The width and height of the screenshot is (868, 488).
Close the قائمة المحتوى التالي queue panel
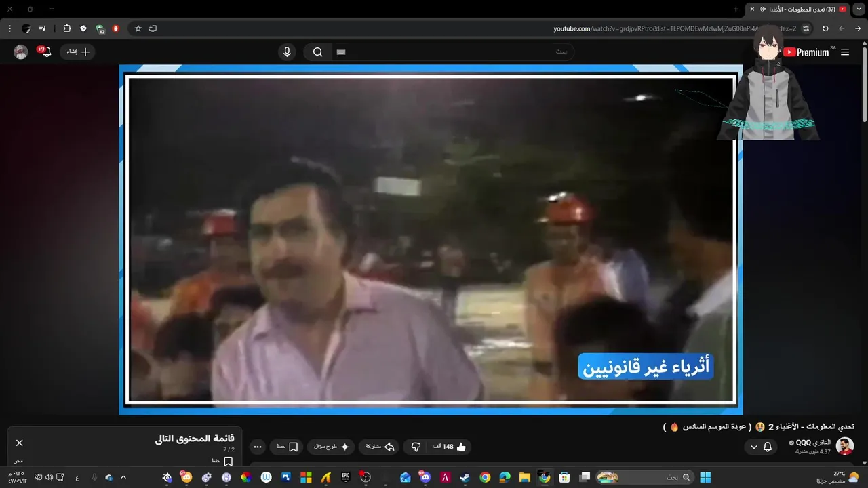click(19, 443)
